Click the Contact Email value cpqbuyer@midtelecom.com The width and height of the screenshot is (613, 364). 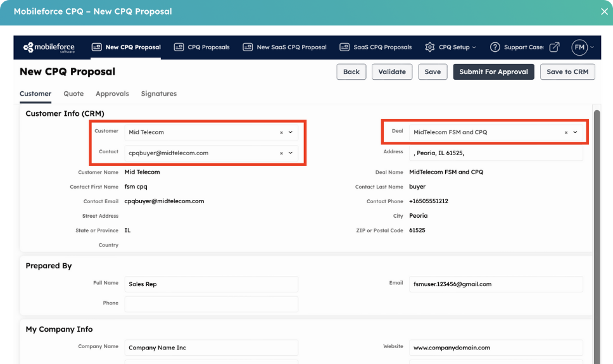[164, 201]
